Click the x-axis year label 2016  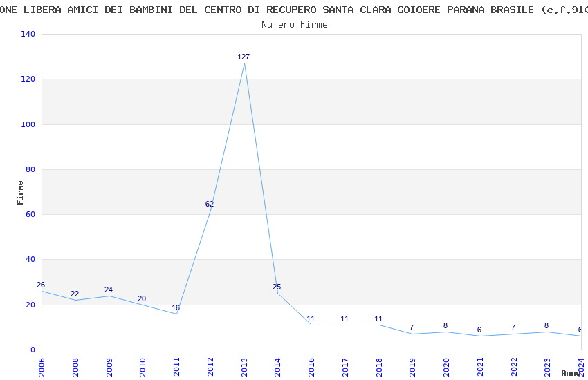311,368
